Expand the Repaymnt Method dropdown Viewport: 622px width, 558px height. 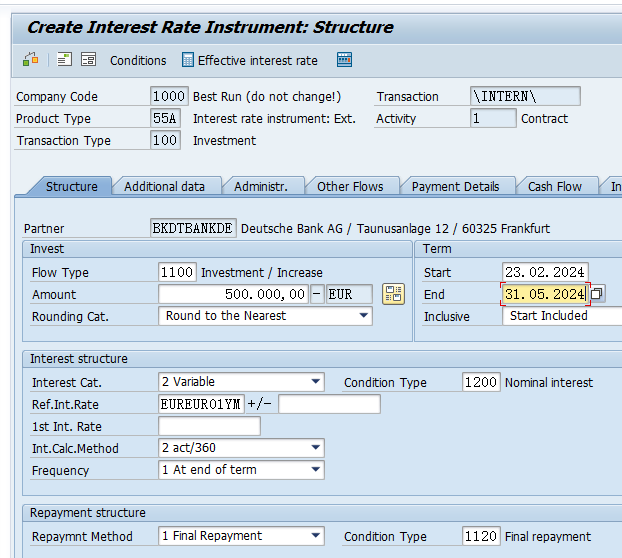click(x=316, y=536)
